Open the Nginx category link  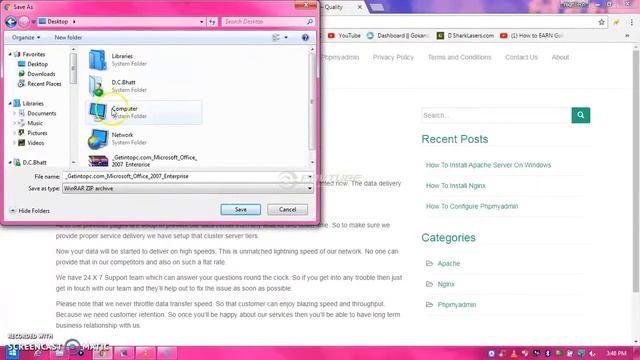coord(446,284)
